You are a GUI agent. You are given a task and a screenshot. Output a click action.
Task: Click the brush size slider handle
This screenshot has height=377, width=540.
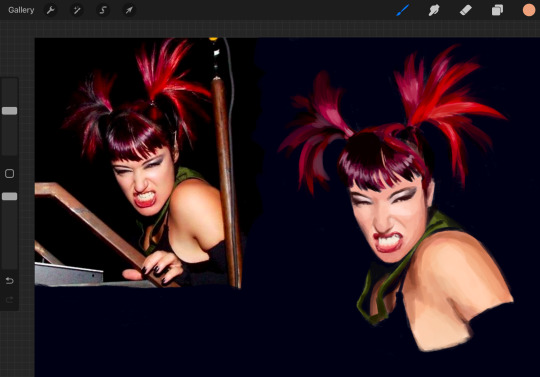pos(9,111)
